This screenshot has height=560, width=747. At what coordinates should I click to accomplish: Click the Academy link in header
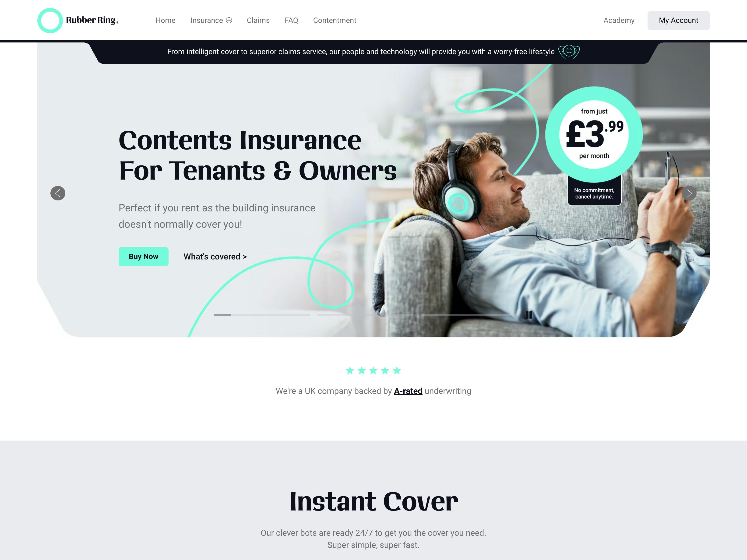(x=619, y=21)
